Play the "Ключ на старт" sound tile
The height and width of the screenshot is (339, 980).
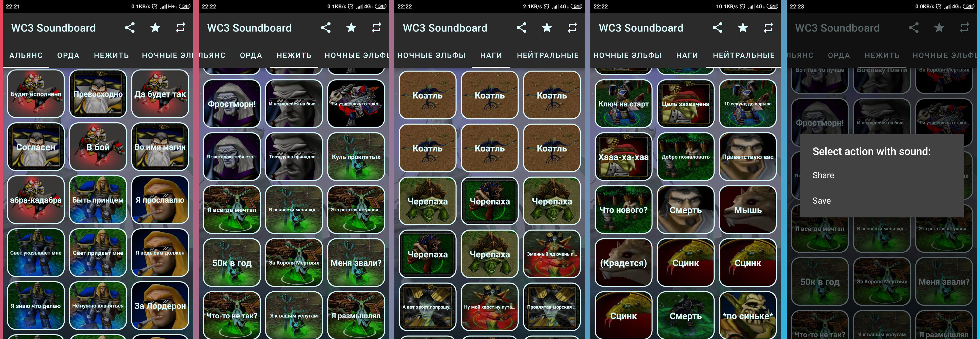click(x=623, y=104)
